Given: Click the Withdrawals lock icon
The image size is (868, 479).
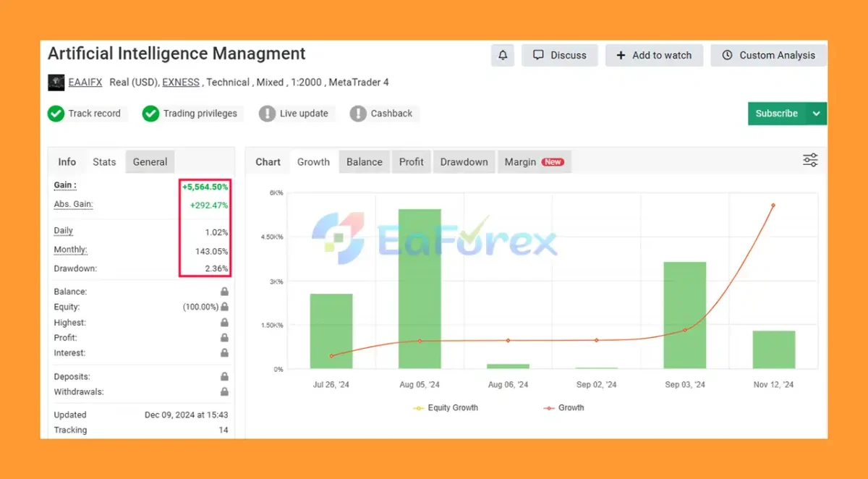Looking at the screenshot, I should pos(224,392).
